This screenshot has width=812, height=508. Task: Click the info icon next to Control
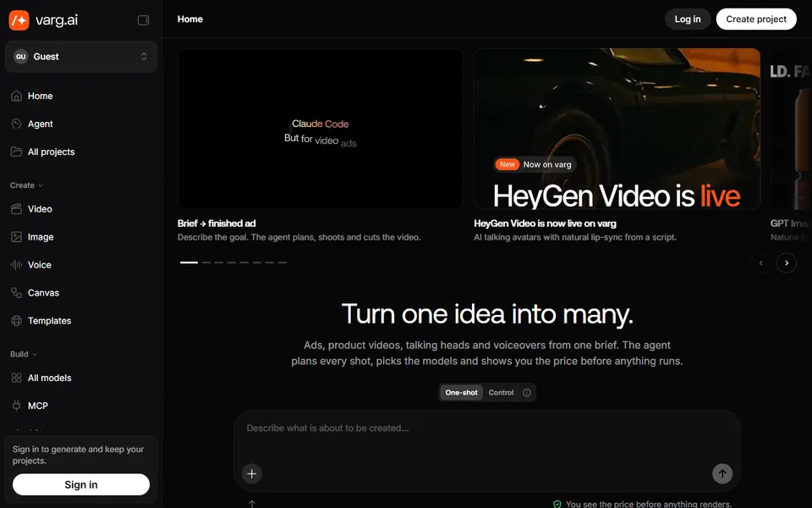click(527, 393)
